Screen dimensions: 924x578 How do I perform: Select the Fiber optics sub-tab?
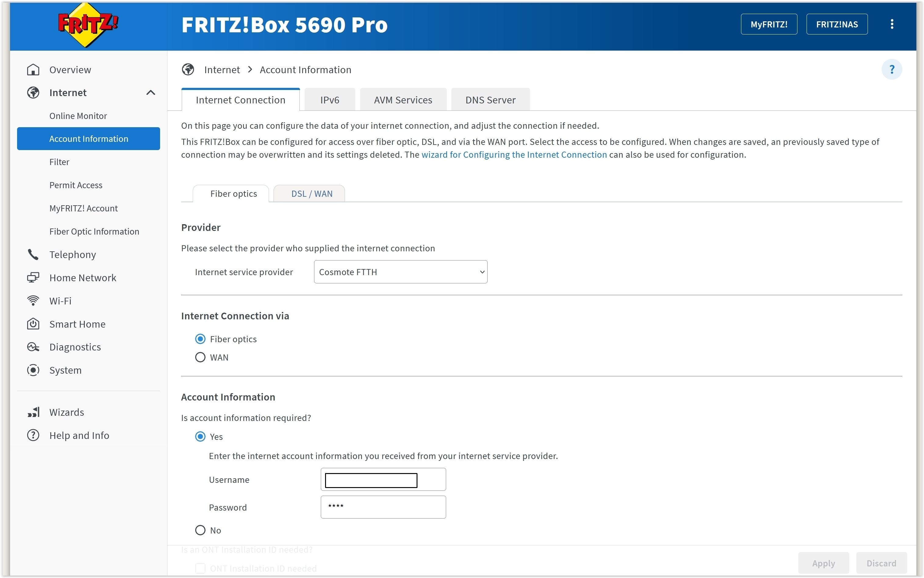tap(231, 193)
